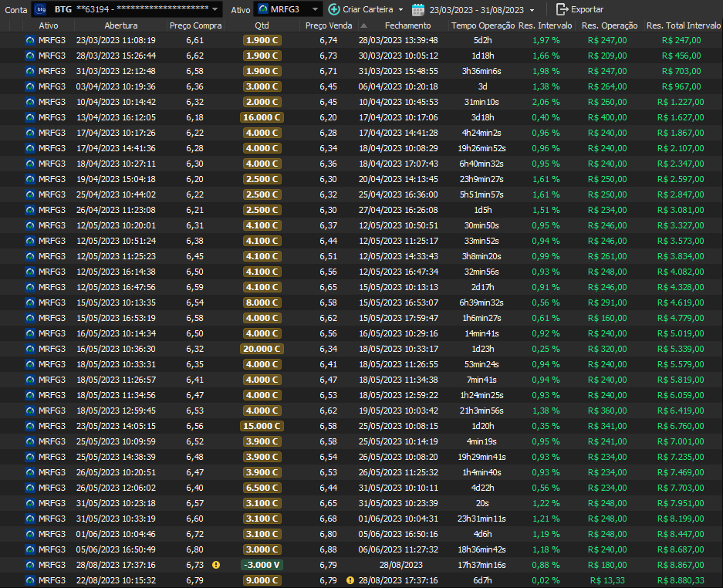Click the calendar icon for date range
Screen dimensions: 723x588
point(418,9)
